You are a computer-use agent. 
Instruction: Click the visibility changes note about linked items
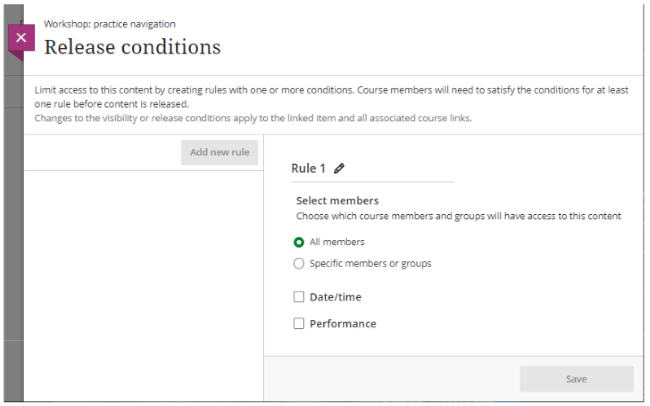[252, 118]
